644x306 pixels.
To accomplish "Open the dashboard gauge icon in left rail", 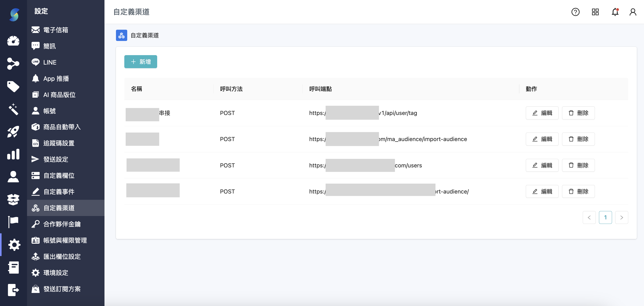I will point(13,41).
